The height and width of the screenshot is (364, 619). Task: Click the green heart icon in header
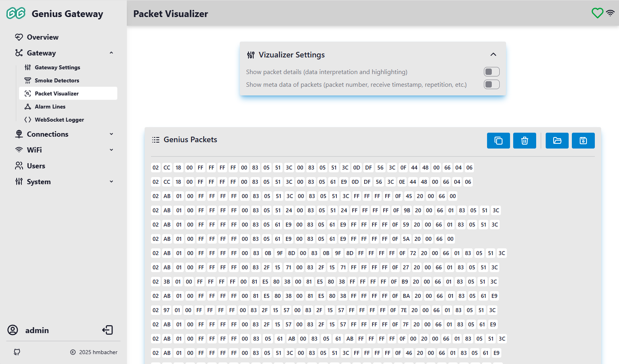[x=597, y=13]
